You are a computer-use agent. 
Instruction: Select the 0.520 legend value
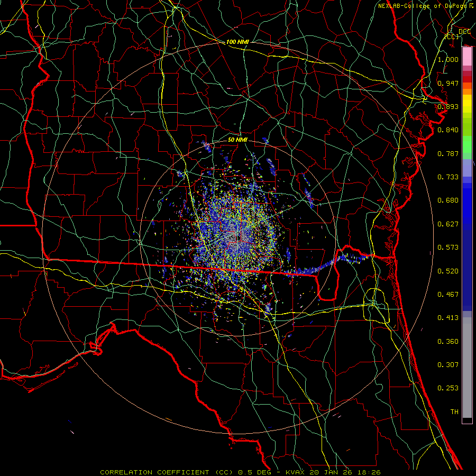tap(448, 271)
